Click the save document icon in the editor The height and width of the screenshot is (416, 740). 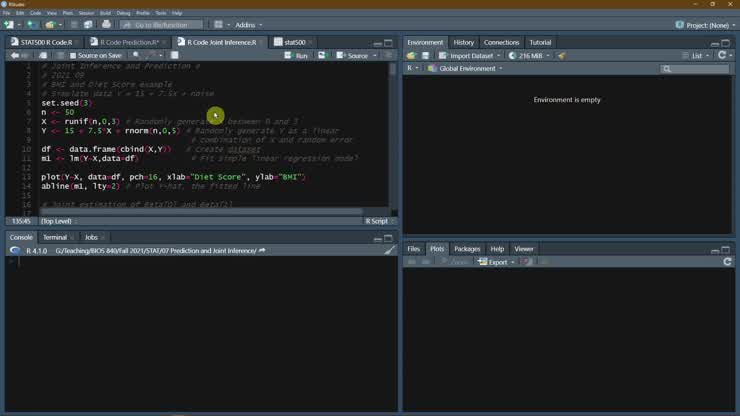click(x=44, y=56)
